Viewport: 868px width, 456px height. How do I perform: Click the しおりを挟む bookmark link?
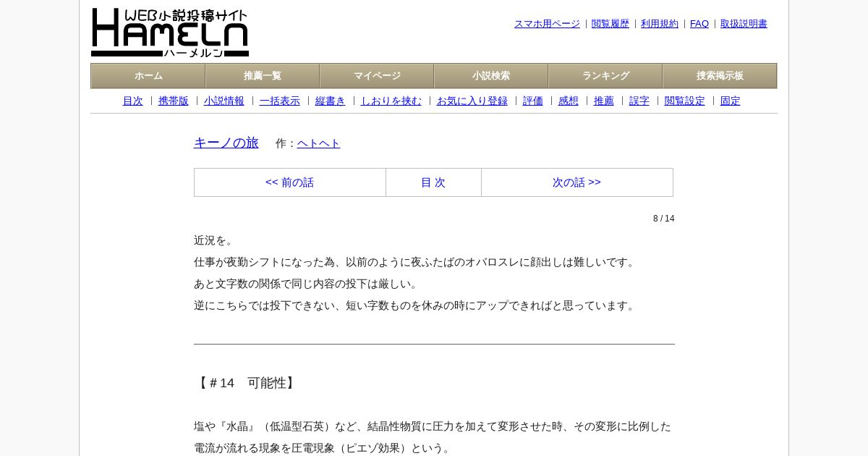(x=391, y=101)
